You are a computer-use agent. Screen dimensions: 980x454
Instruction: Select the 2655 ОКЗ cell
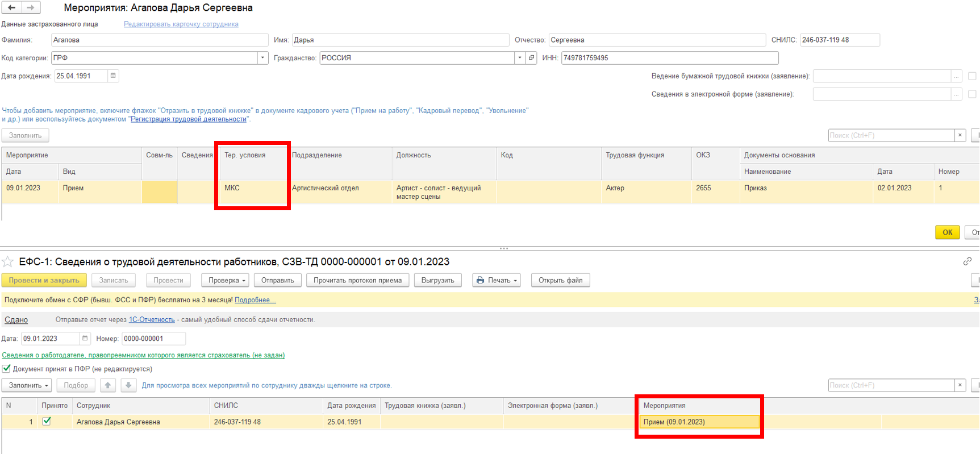pos(715,192)
